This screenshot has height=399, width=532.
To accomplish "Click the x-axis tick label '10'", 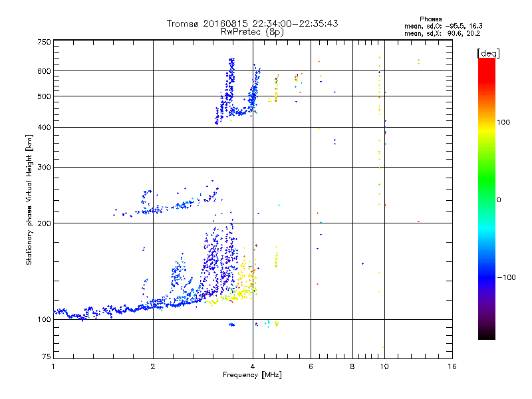I will [x=384, y=366].
